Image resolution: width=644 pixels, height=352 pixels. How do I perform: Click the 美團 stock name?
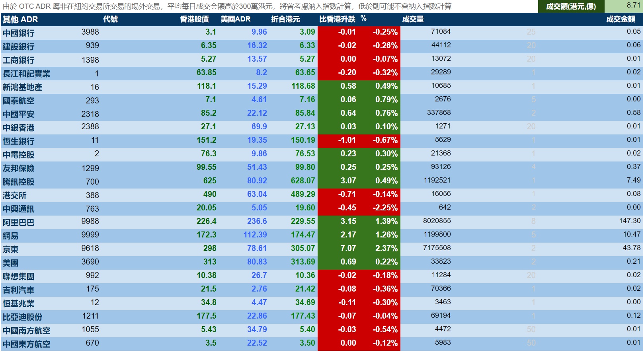coord(10,263)
